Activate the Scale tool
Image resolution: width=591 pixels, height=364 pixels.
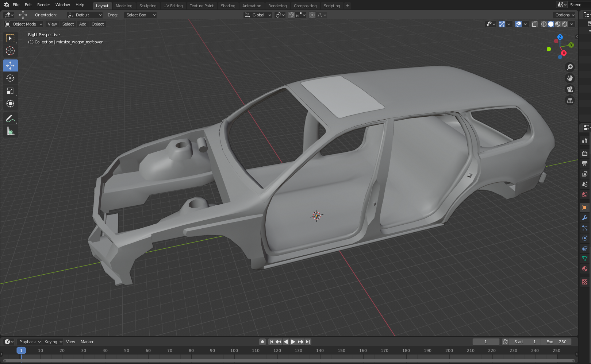10,91
